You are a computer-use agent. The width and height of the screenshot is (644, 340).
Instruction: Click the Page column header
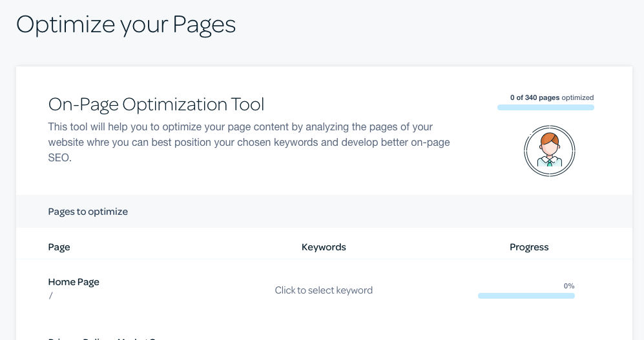pyautogui.click(x=59, y=247)
